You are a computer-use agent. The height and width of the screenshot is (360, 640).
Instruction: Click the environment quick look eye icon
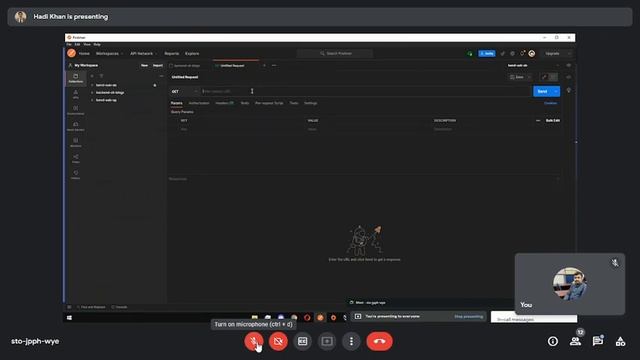(x=569, y=65)
